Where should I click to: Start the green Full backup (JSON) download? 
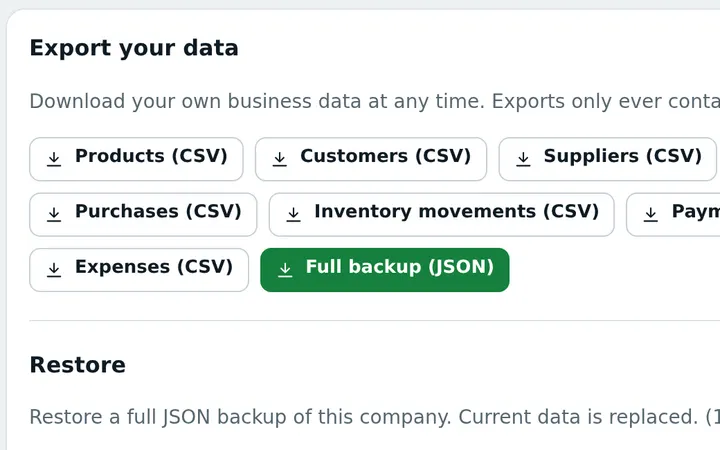click(x=385, y=270)
